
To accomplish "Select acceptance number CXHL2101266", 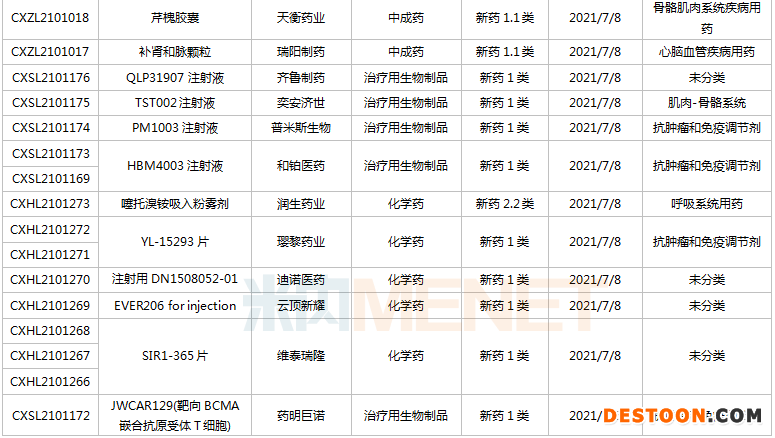I will coord(50,382).
